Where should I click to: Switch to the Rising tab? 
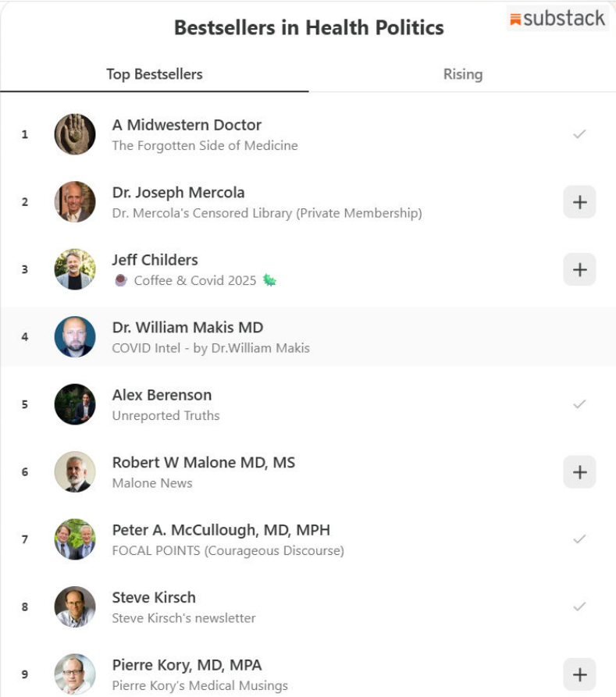click(463, 74)
